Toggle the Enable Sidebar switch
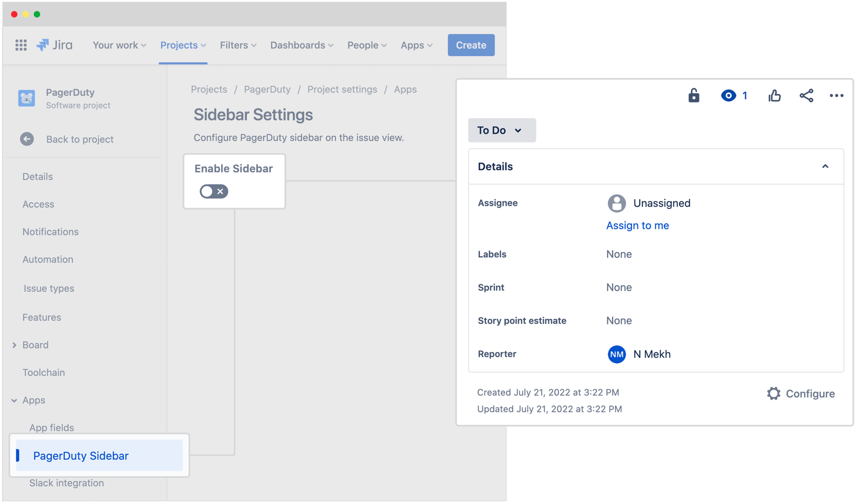Screen dimensions: 856x504 pyautogui.click(x=214, y=191)
